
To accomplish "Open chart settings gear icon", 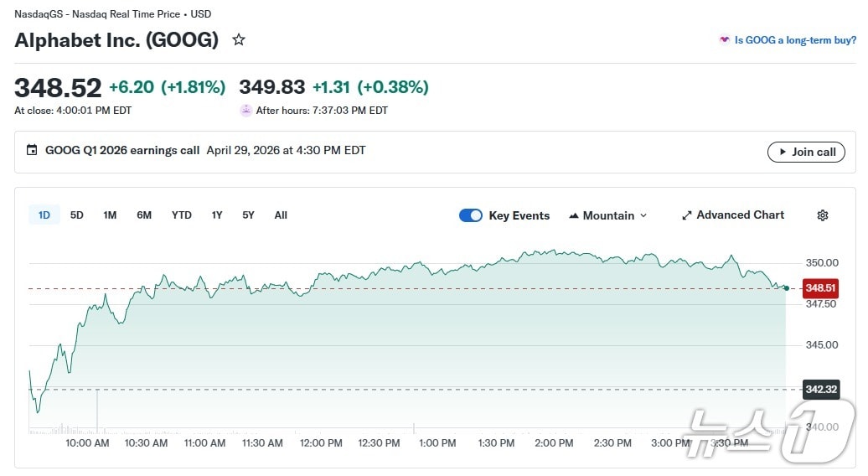I will coord(822,215).
